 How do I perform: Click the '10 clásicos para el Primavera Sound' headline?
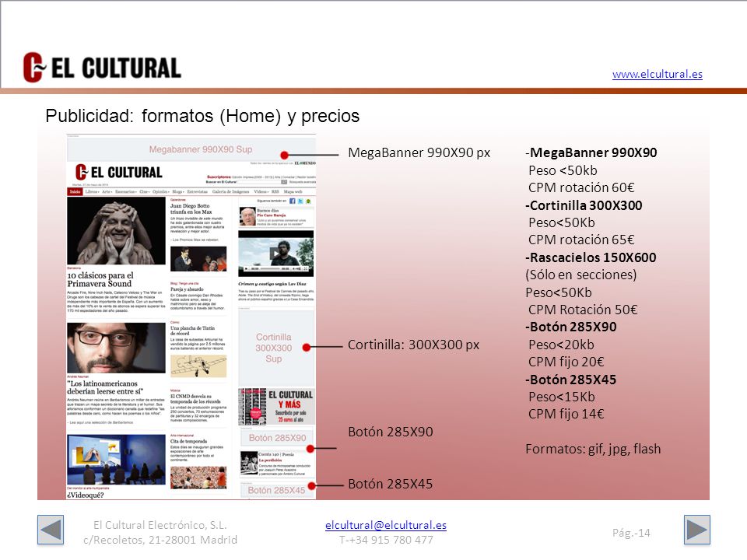100,279
